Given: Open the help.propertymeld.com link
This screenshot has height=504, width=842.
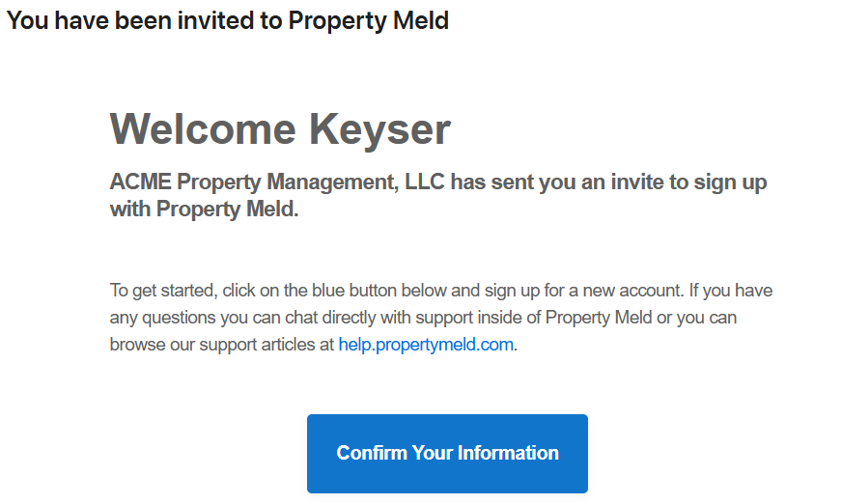Looking at the screenshot, I should 426,345.
